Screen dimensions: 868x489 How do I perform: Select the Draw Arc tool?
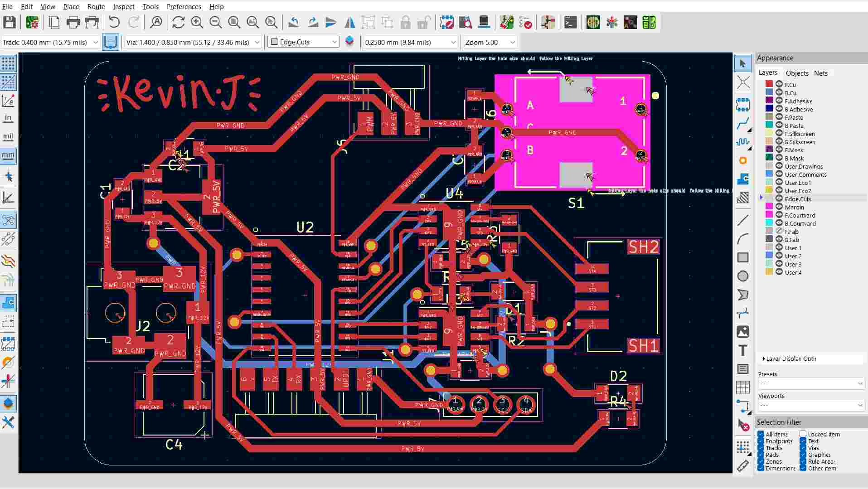(x=742, y=239)
